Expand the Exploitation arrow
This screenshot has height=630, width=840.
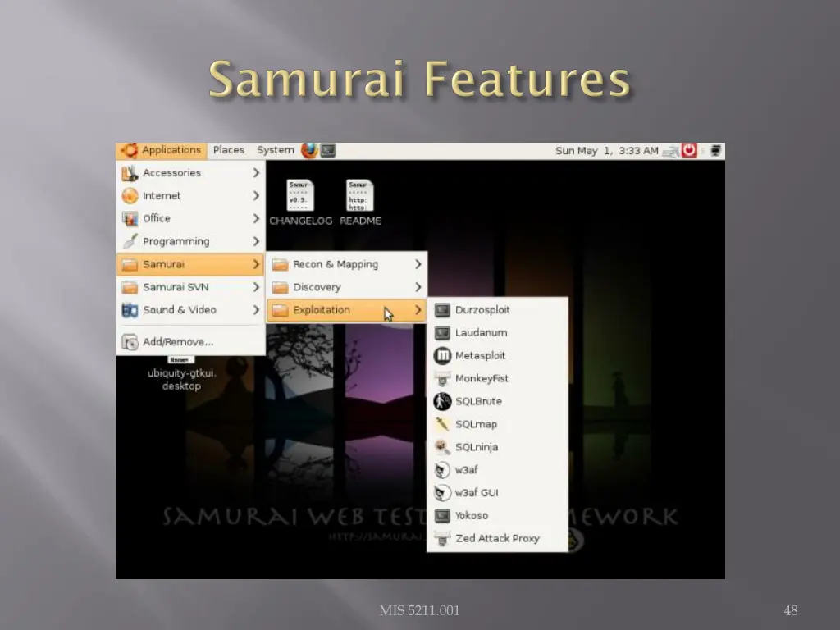[x=418, y=310]
